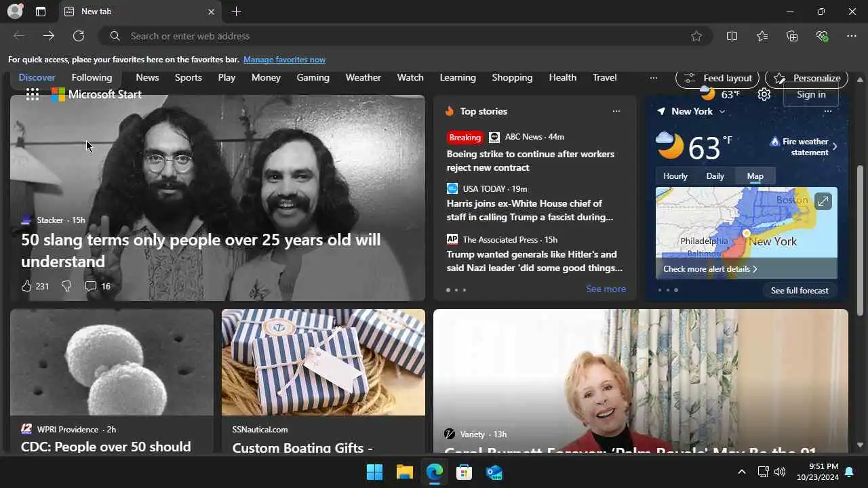Add this page to favorites star

pos(696,36)
